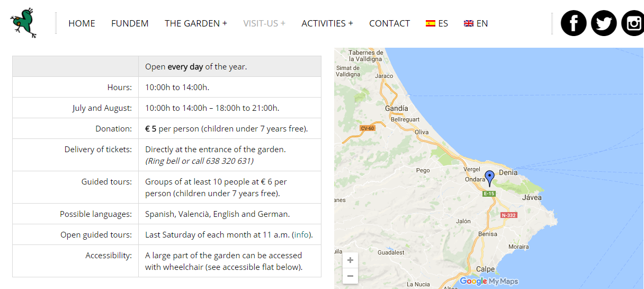Expand THE GARDEN + menu
The image size is (644, 289).
tap(196, 23)
